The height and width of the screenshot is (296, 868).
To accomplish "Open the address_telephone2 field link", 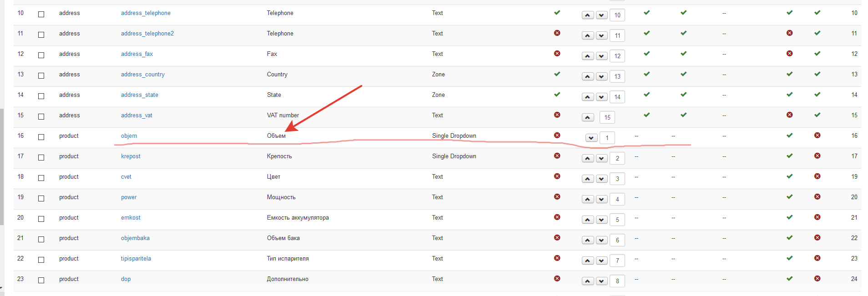I will (147, 34).
